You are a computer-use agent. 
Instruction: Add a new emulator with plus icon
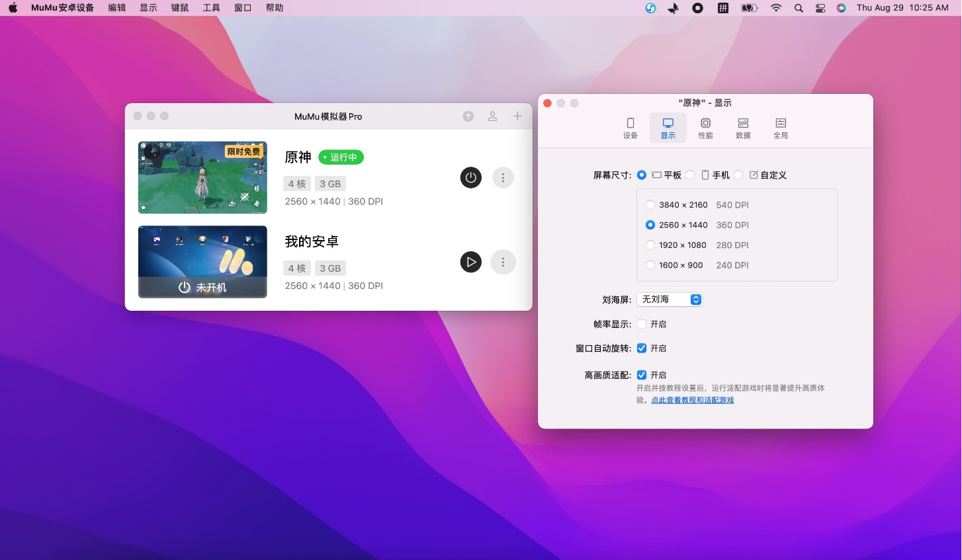[x=517, y=116]
